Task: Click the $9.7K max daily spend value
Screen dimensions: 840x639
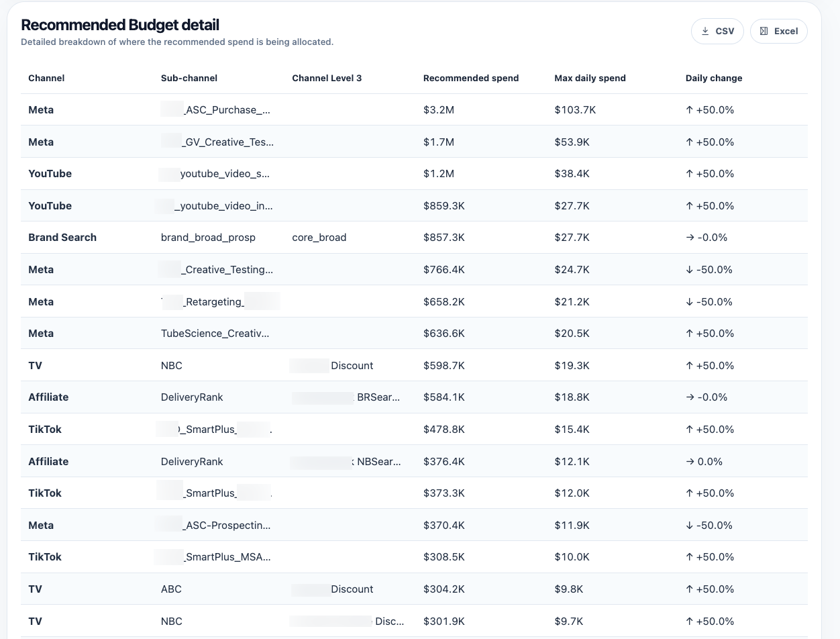Action: [568, 621]
